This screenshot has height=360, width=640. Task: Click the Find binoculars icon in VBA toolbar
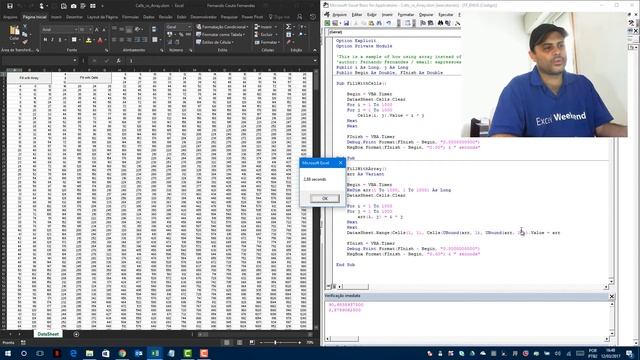click(440, 23)
